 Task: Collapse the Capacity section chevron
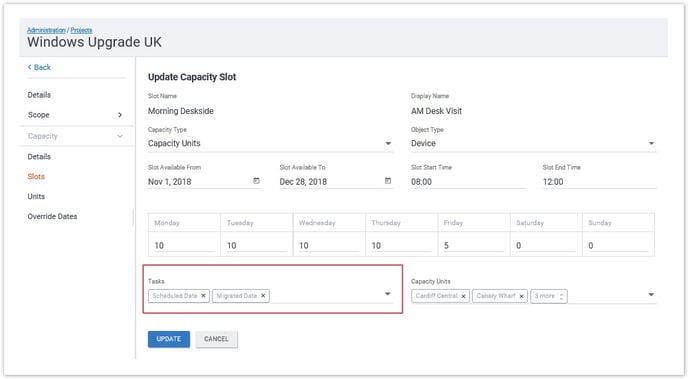(x=120, y=136)
